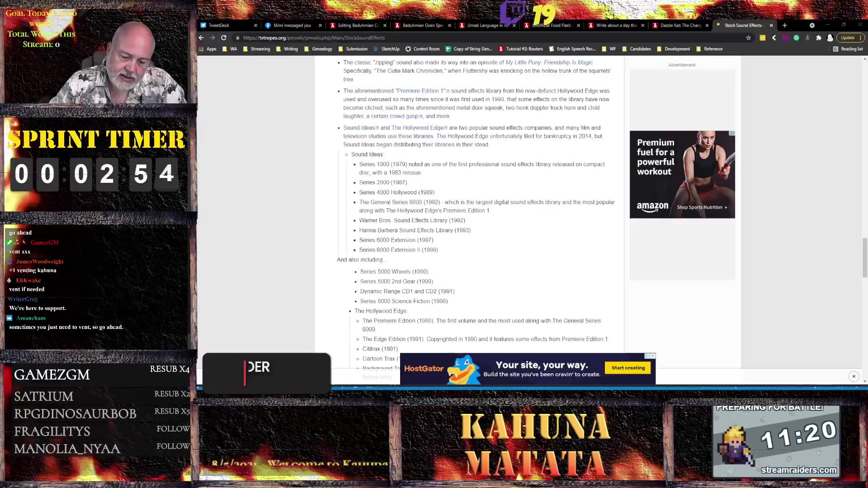Image resolution: width=868 pixels, height=488 pixels.
Task: Open the Extensions puzzle icon
Action: pyautogui.click(x=818, y=38)
